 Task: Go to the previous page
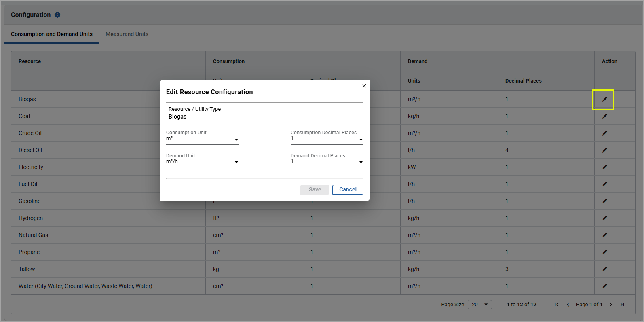coord(568,305)
